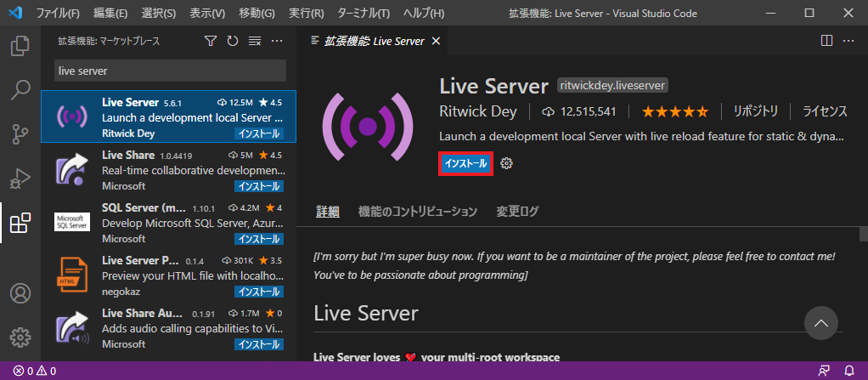
Task: Install SQL Server (mssql) from the list
Action: click(x=259, y=239)
